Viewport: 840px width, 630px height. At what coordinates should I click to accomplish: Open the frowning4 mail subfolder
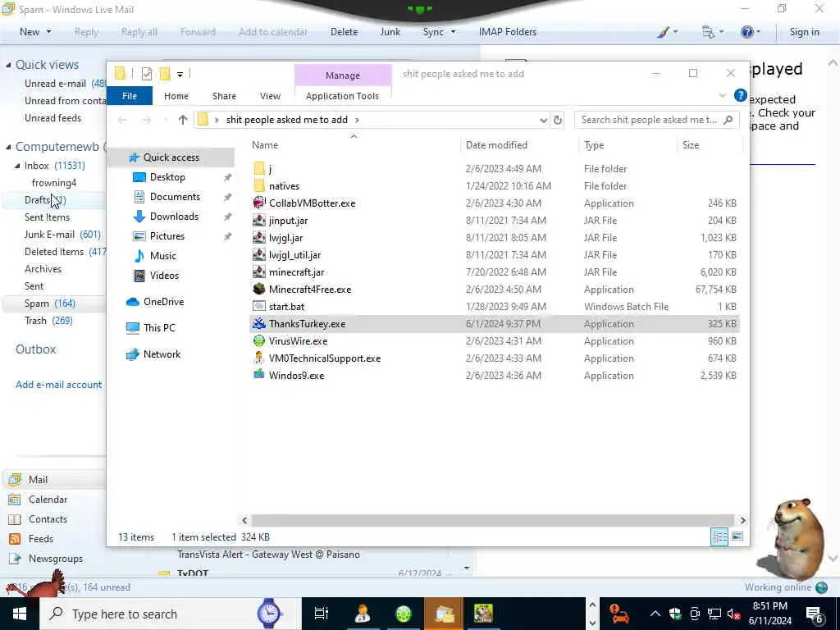pos(53,183)
